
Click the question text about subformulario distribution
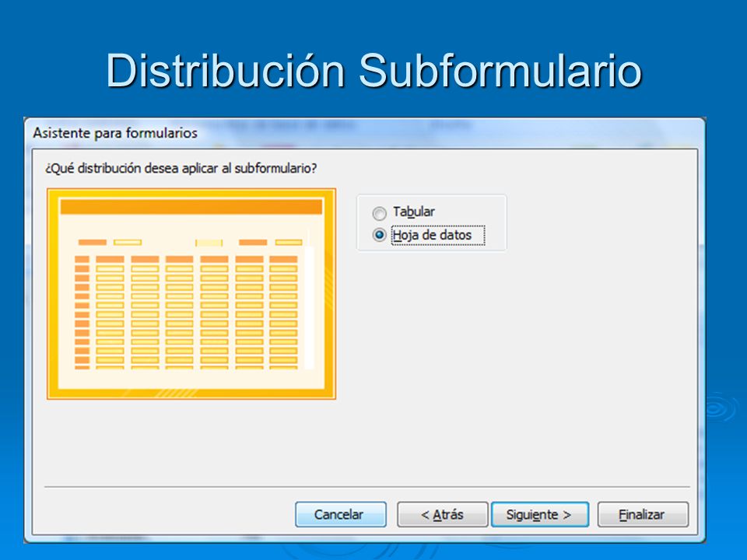coord(181,168)
